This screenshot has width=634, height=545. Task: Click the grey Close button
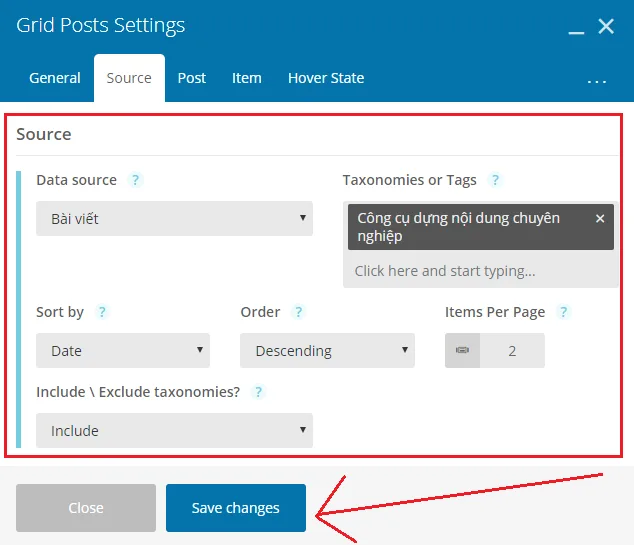(86, 508)
